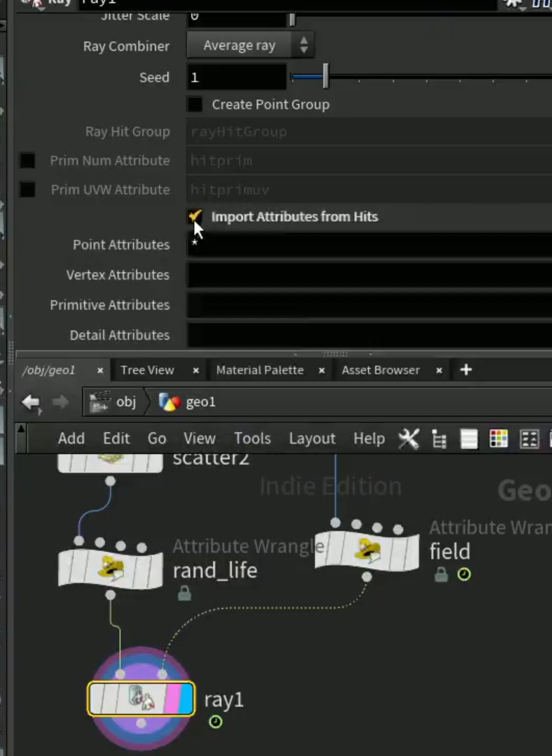Open the network editor wrench tools icon
This screenshot has height=756, width=552.
coord(409,439)
